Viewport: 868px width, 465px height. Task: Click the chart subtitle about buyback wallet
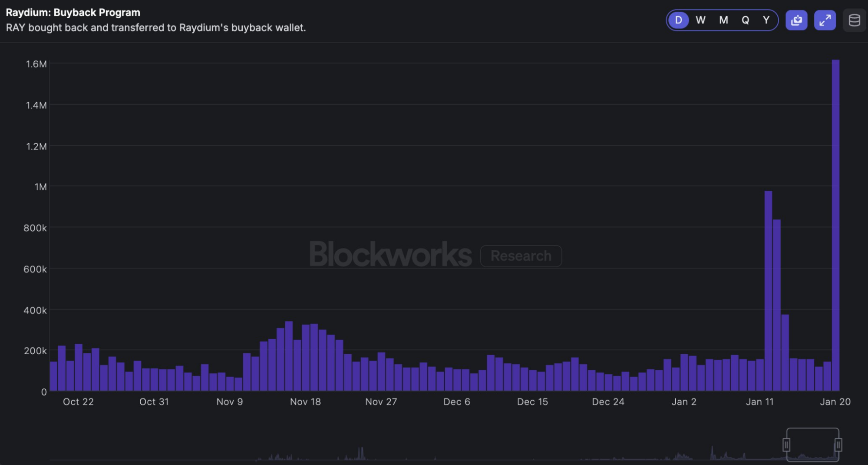point(156,28)
